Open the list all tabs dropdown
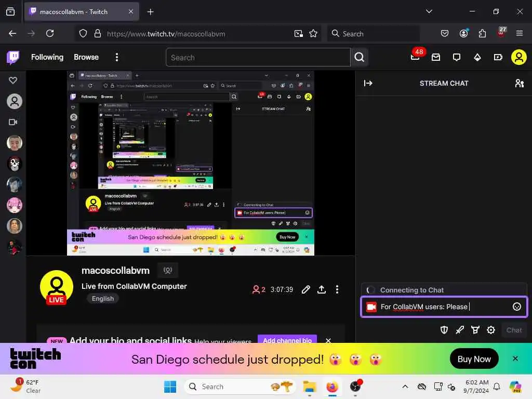This screenshot has width=532, height=399. point(429,11)
